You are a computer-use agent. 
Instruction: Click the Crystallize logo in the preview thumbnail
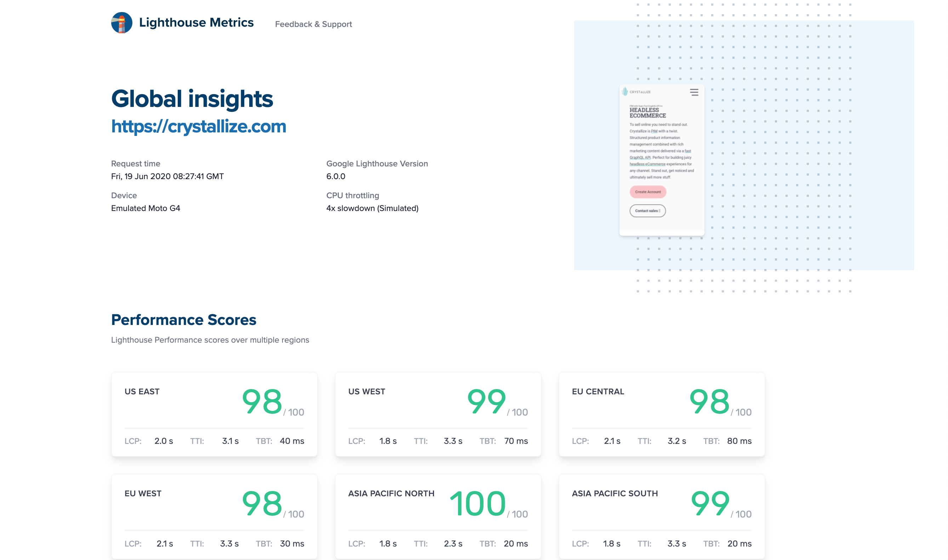(x=636, y=92)
